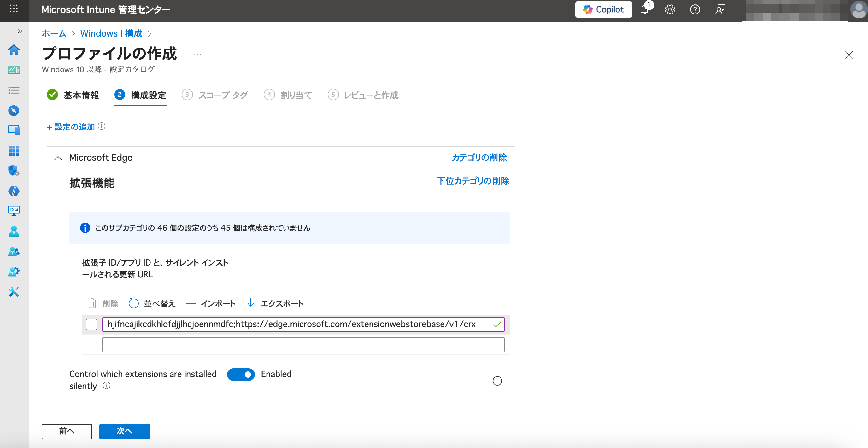Toggle the Control which extensions are installed silently switch

(x=241, y=374)
